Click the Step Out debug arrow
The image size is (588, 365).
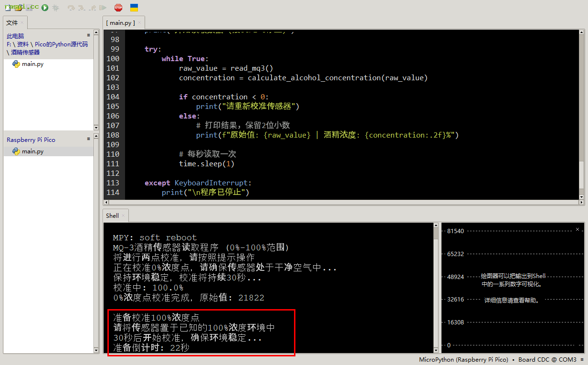click(92, 8)
